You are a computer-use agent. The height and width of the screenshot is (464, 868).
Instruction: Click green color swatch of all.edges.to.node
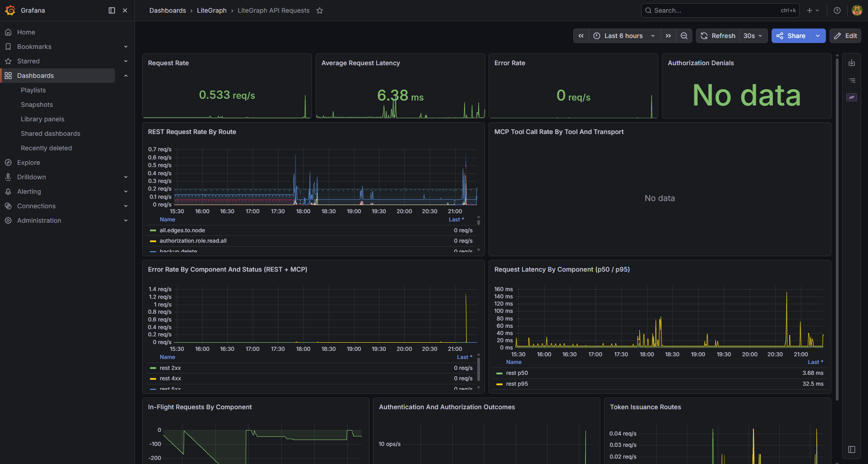point(153,231)
